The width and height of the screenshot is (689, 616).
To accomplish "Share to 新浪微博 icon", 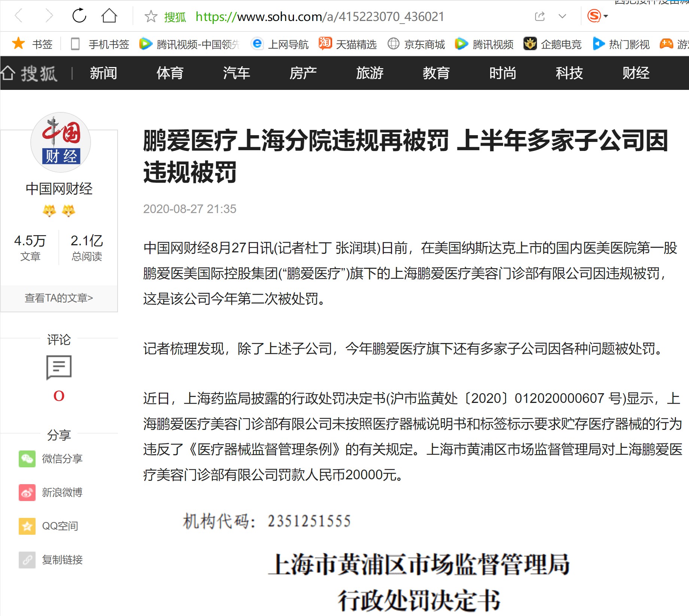I will pyautogui.click(x=27, y=492).
